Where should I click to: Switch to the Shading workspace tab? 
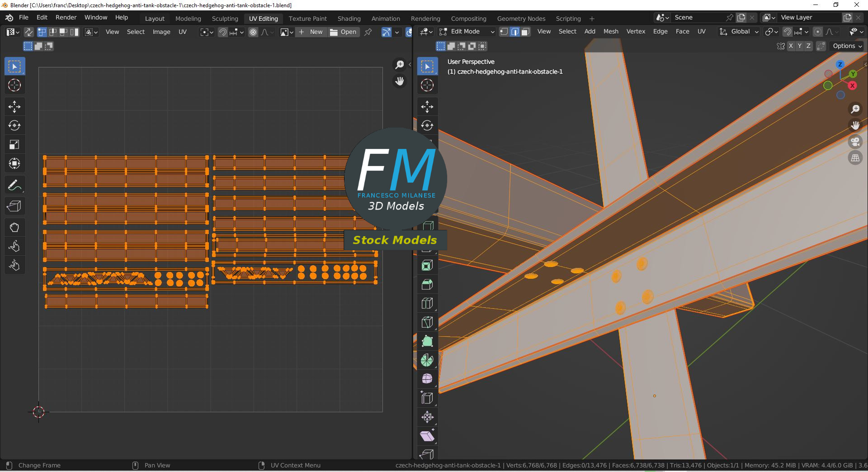pos(349,19)
